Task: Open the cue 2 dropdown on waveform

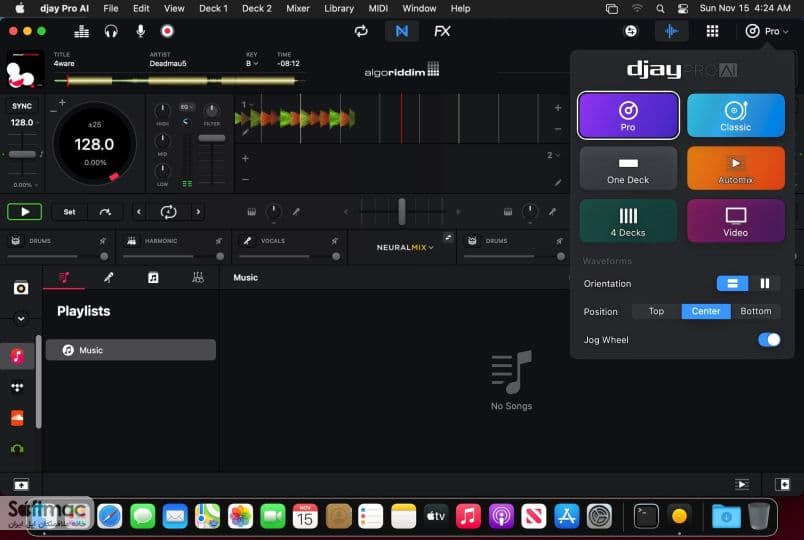Action: point(553,155)
